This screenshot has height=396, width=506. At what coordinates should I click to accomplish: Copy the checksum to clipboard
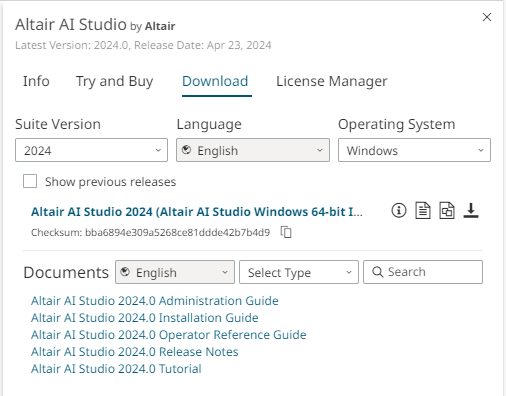click(x=286, y=232)
